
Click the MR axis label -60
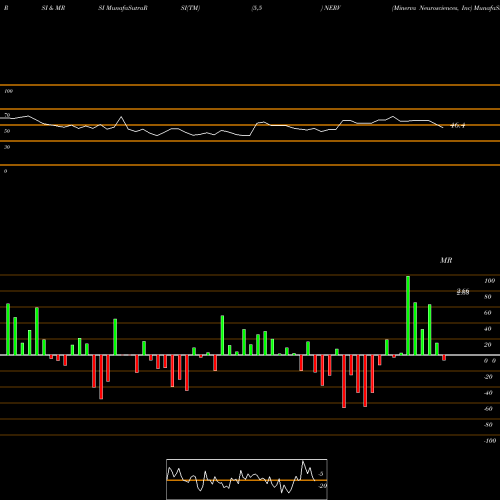[x=488, y=409]
